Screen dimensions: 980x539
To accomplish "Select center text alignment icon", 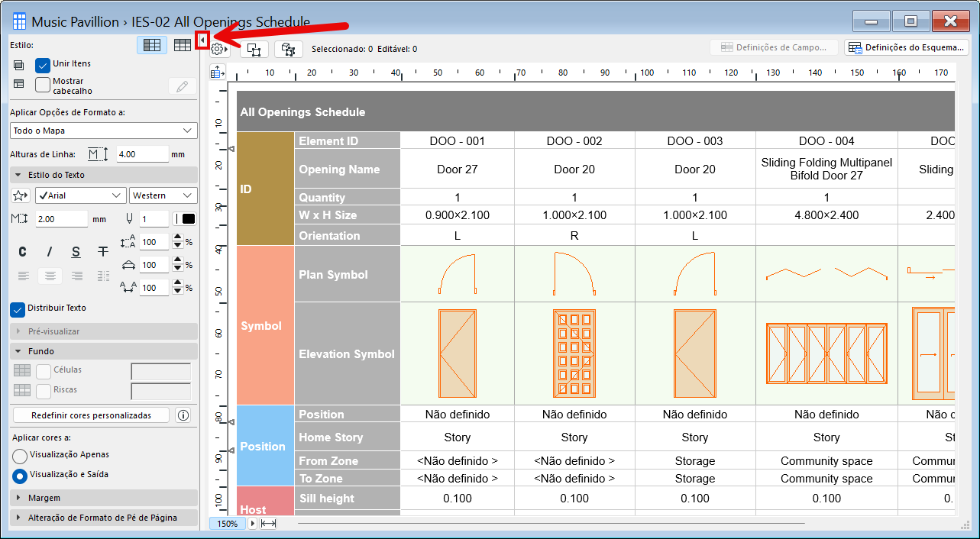I will pos(50,276).
